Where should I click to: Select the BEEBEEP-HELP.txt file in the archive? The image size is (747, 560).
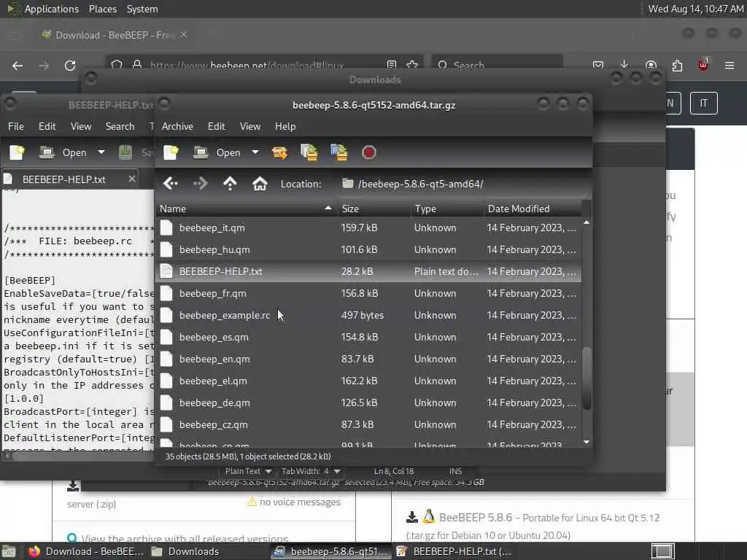(368, 271)
